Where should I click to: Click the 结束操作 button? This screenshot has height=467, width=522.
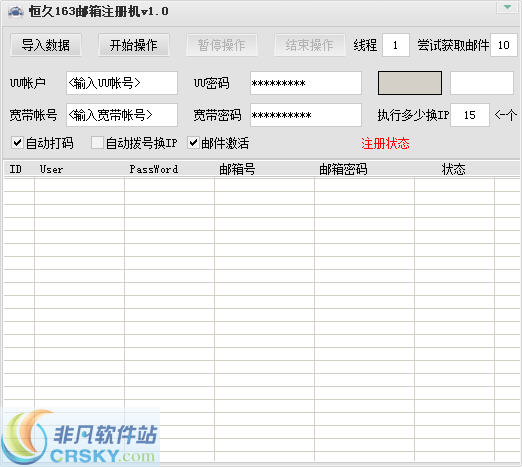[310, 45]
